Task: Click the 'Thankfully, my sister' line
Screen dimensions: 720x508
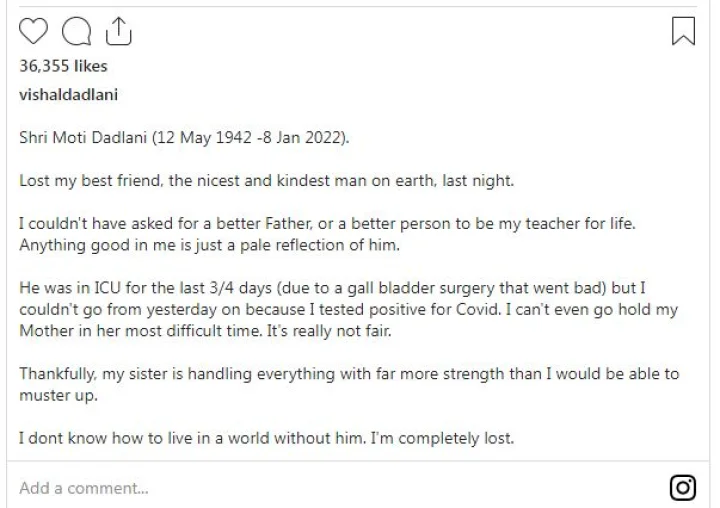Action: click(x=349, y=374)
